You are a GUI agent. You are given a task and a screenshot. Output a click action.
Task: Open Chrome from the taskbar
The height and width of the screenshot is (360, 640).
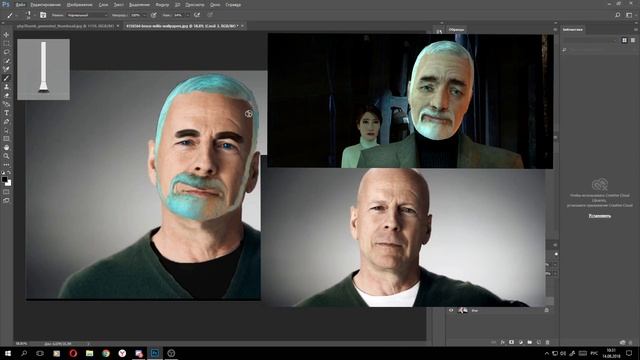[x=106, y=353]
